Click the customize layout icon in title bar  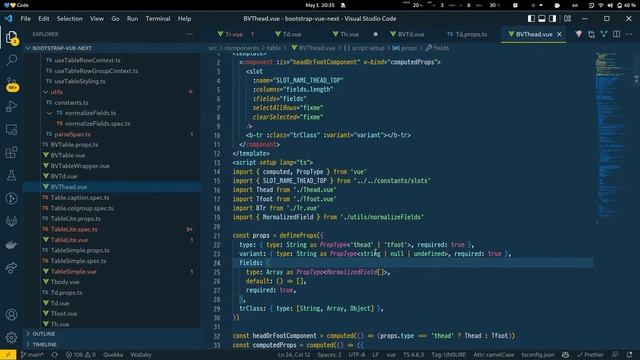[567, 19]
